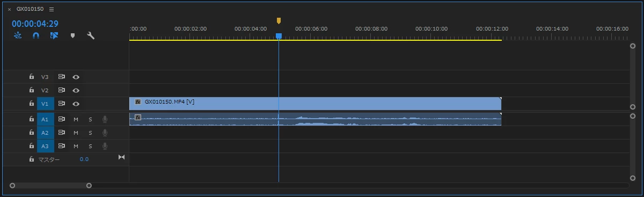Toggle the Linked Selection icon
644x197 pixels.
click(54, 36)
